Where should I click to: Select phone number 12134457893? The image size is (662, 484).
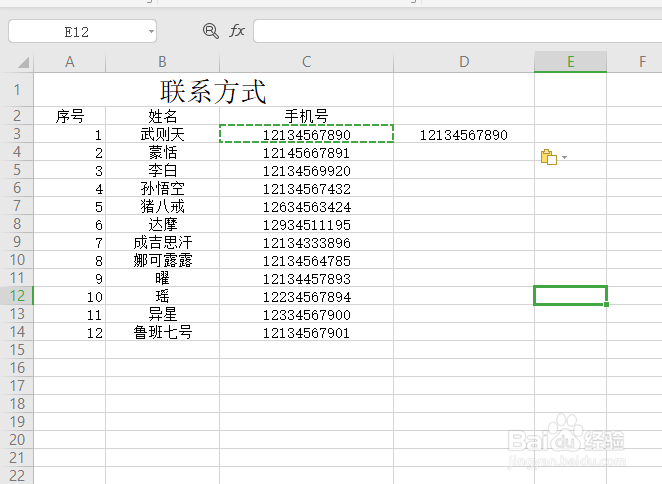click(307, 278)
